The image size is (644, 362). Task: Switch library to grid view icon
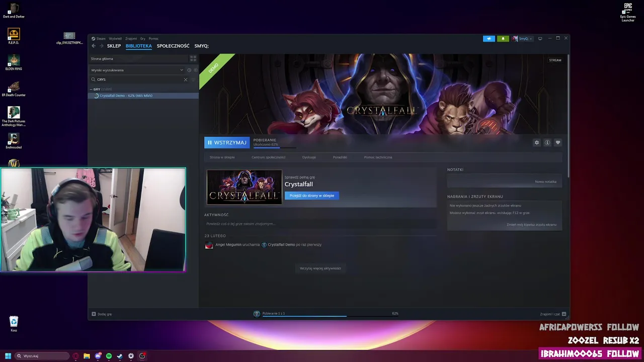click(193, 59)
